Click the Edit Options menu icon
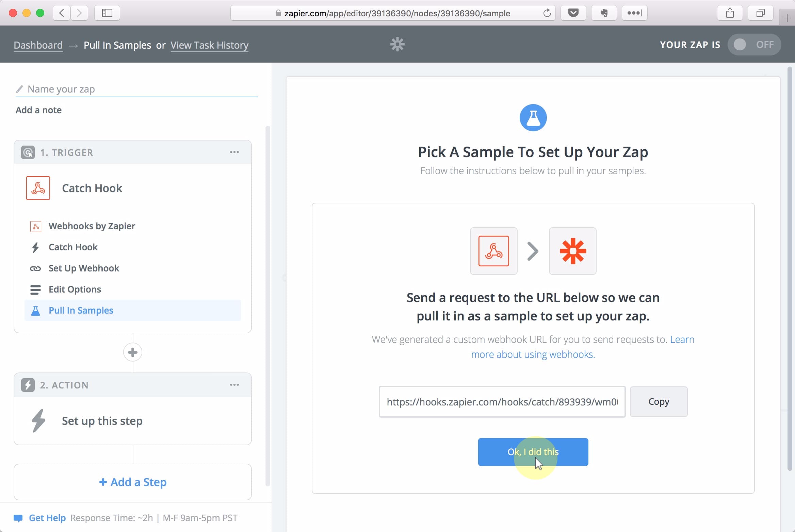This screenshot has height=532, width=795. [x=36, y=289]
